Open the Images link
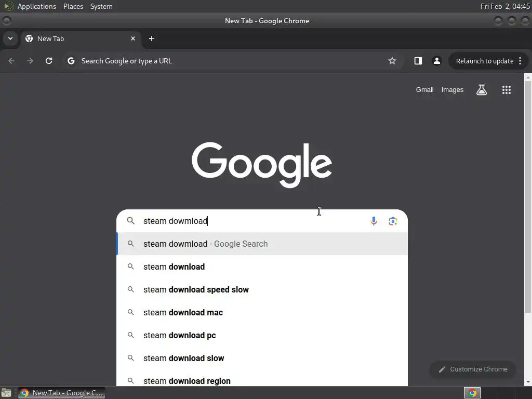Viewport: 532px width, 399px height. coord(453,90)
